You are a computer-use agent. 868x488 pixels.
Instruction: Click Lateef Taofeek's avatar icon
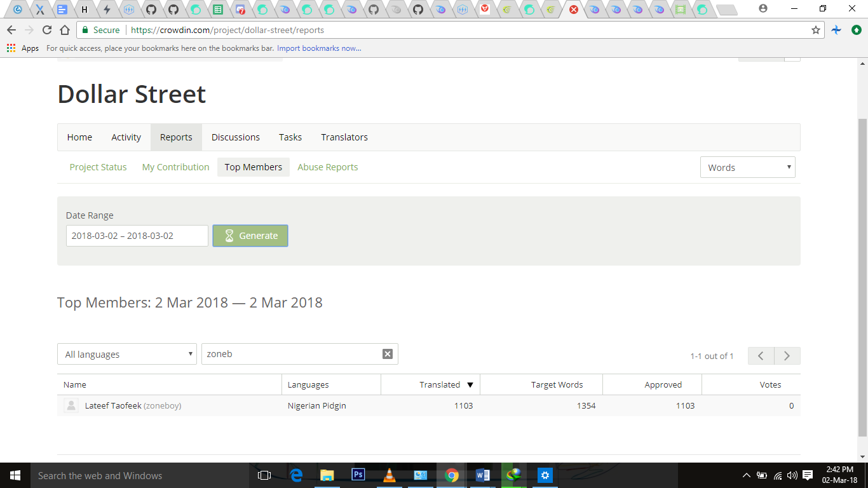point(71,405)
